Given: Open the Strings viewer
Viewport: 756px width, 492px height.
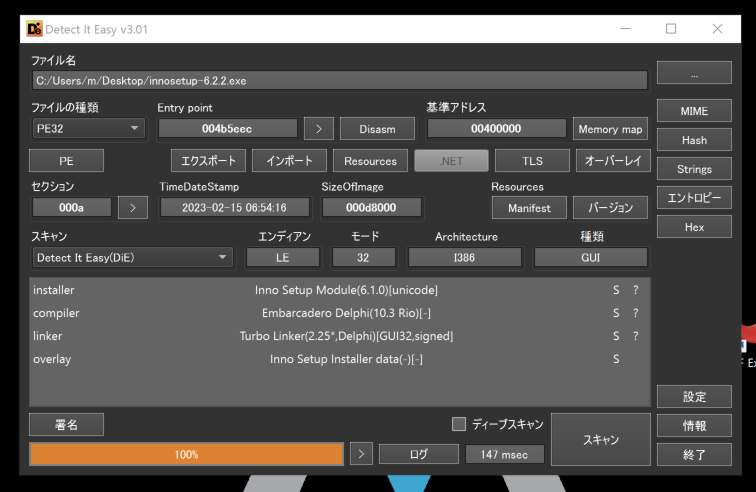Looking at the screenshot, I should point(694,169).
